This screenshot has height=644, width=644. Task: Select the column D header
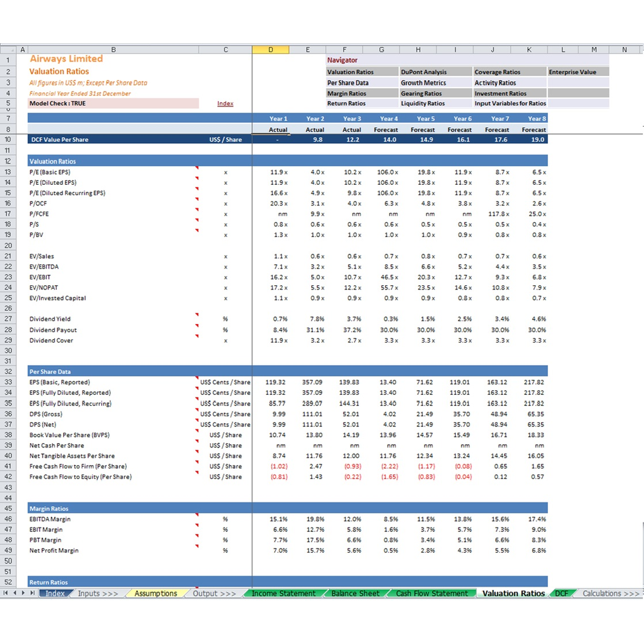click(x=270, y=50)
